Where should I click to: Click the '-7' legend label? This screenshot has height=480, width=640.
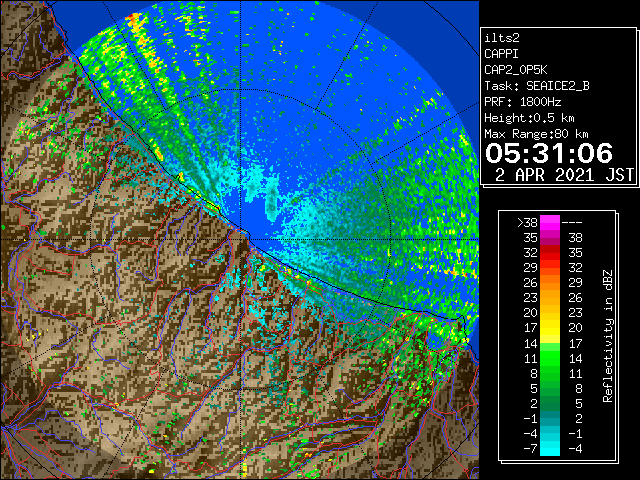[x=530, y=448]
